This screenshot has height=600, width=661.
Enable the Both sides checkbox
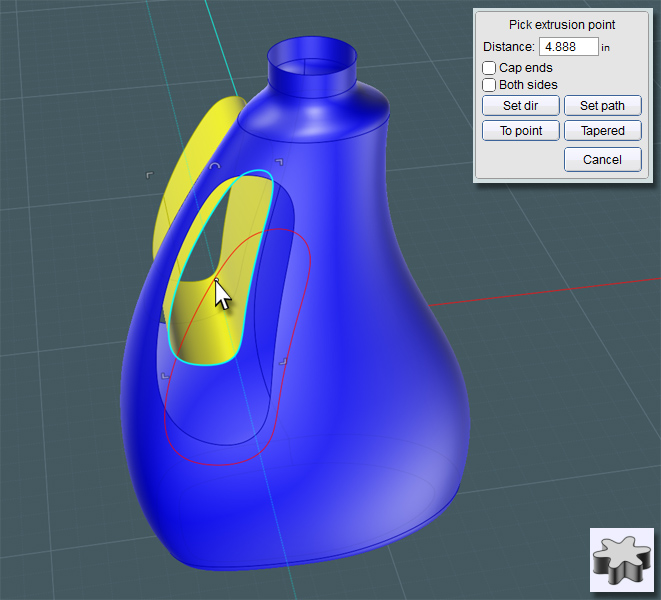click(x=489, y=85)
